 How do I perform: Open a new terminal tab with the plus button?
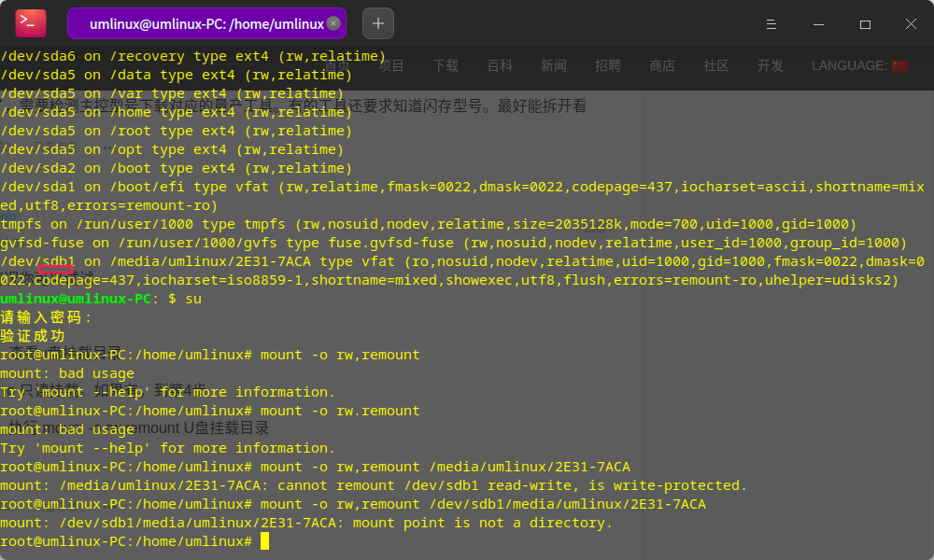click(x=377, y=23)
